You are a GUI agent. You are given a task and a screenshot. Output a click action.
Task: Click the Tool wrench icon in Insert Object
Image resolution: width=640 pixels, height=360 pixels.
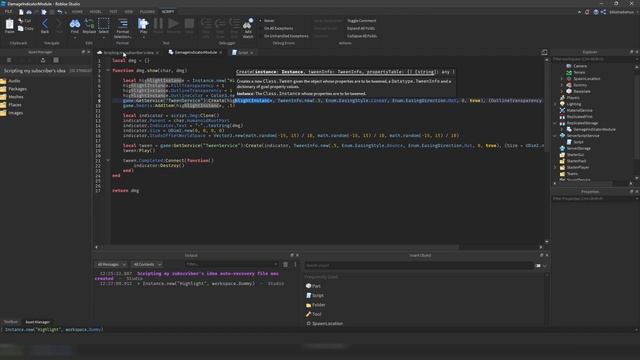click(x=309, y=314)
